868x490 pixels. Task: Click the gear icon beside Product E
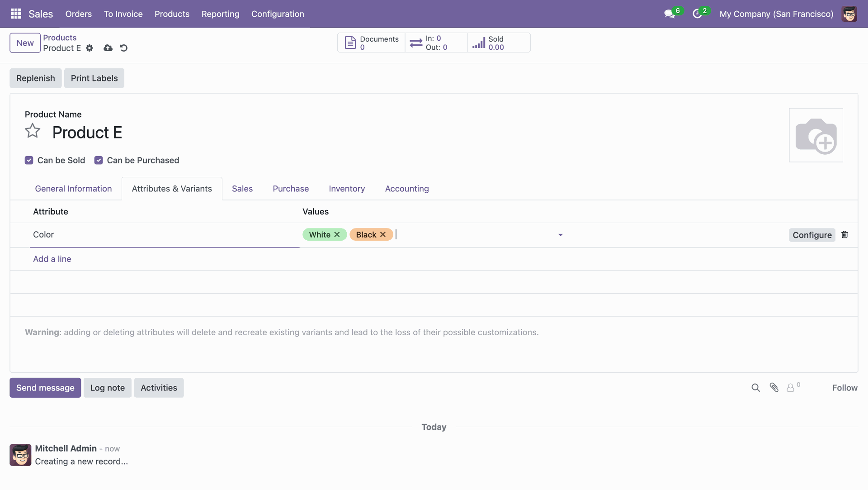tap(90, 48)
